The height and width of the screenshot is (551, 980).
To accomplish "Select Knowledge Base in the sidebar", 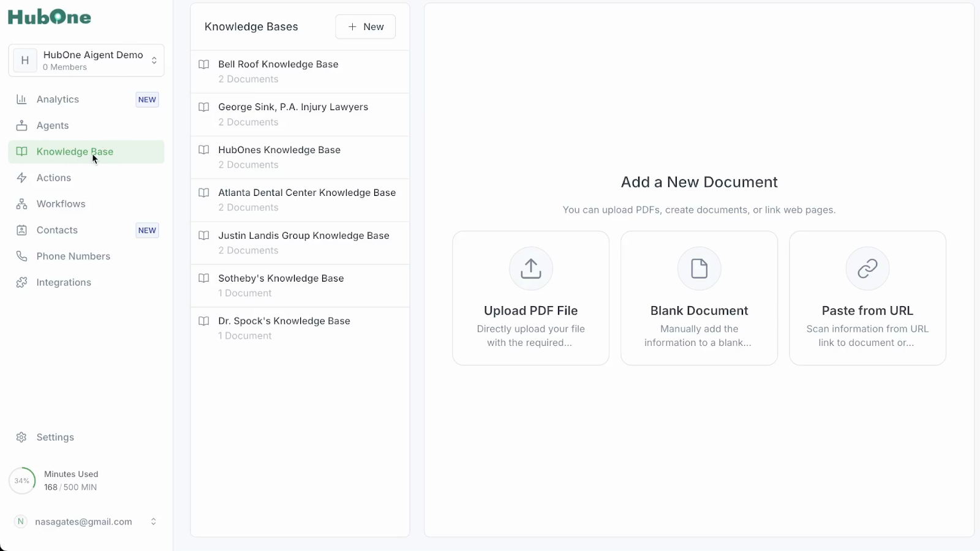I will coord(86,152).
